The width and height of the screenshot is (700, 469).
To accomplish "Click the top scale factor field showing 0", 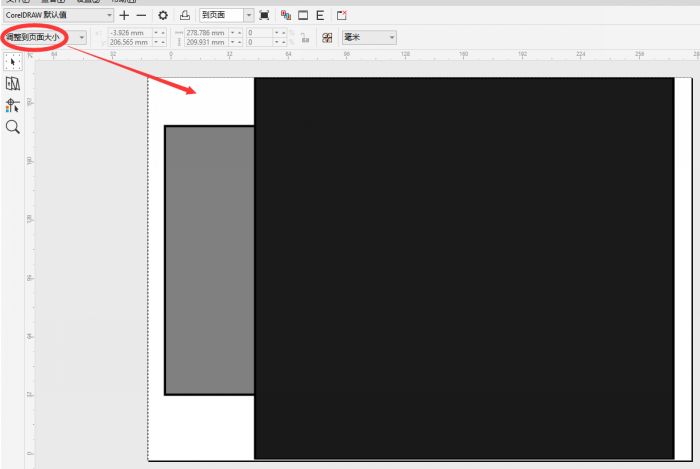I will click(259, 33).
